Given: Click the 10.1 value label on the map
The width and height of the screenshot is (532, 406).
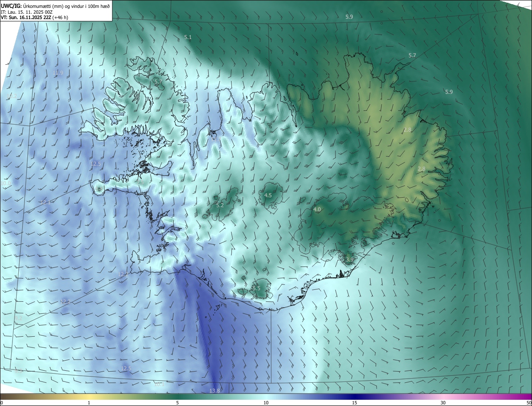Looking at the screenshot, I should tap(160, 384).
